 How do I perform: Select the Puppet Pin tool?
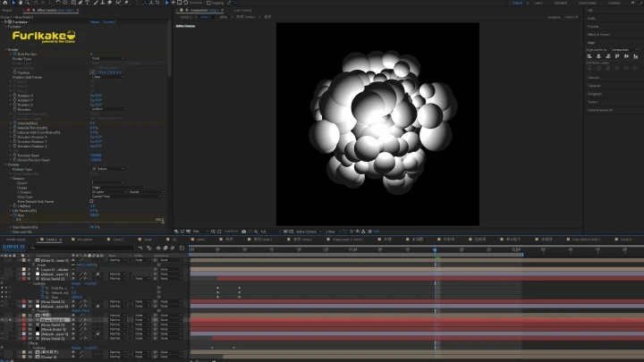click(126, 3)
